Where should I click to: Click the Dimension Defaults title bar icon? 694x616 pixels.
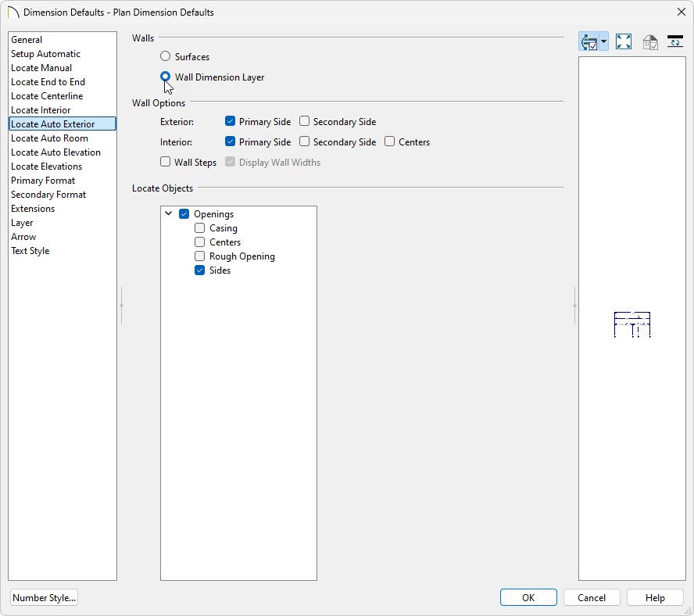coord(13,12)
